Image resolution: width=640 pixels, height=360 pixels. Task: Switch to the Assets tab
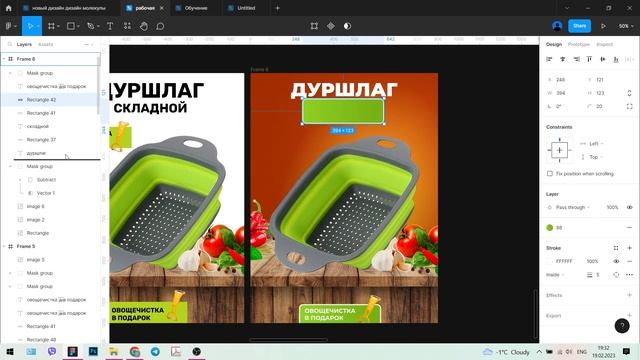click(x=45, y=44)
